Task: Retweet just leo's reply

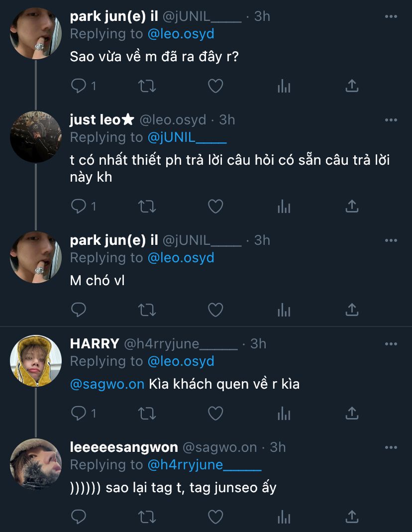Action: click(x=146, y=206)
